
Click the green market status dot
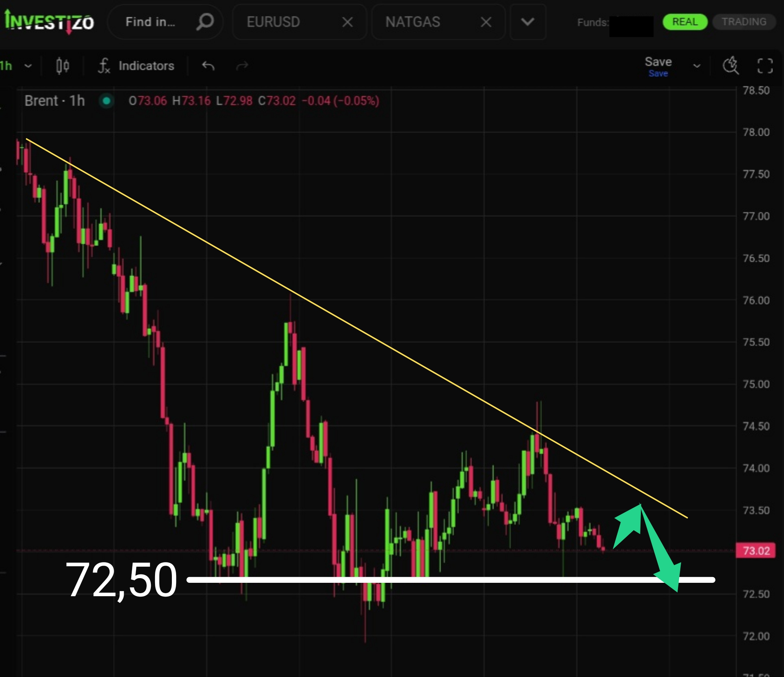pos(106,101)
